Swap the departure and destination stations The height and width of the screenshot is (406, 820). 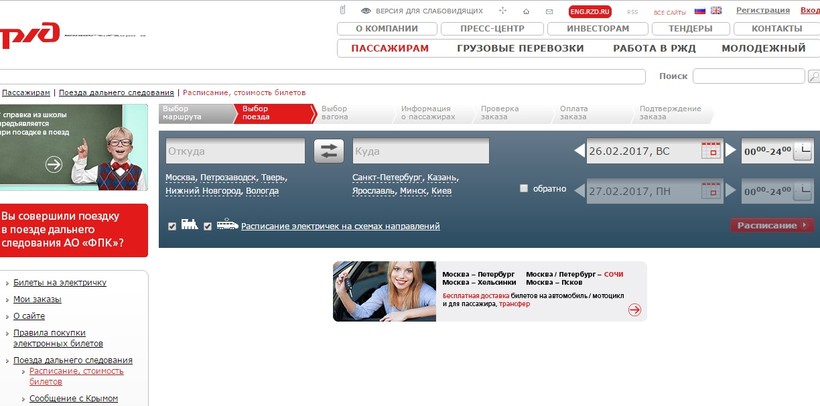tap(329, 151)
